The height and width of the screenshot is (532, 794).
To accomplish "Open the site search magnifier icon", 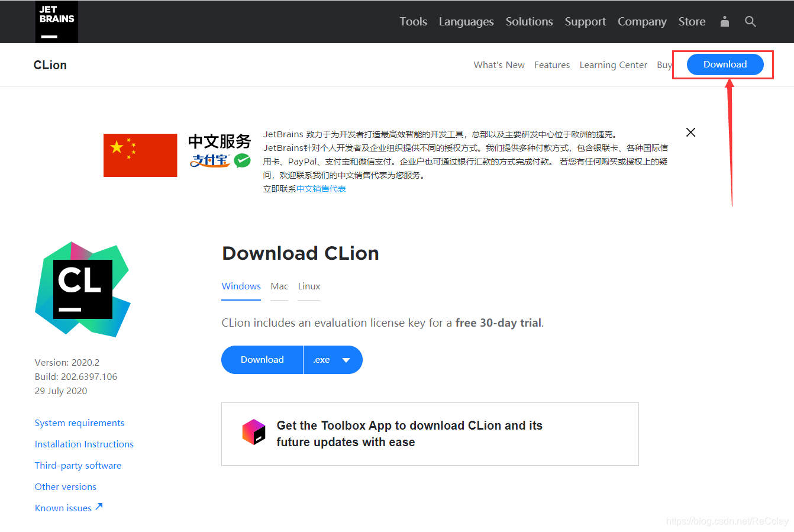I will [x=750, y=22].
